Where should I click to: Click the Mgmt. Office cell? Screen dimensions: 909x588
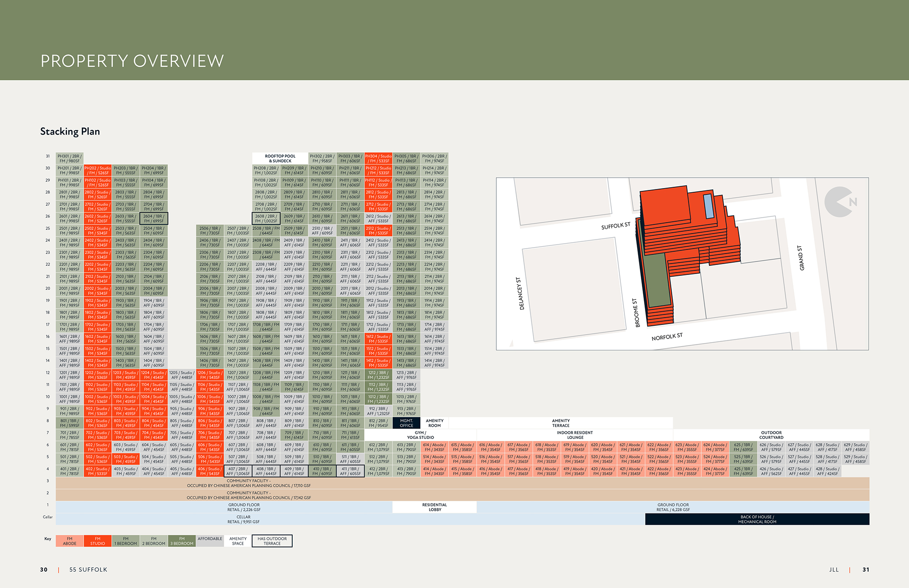(406, 423)
